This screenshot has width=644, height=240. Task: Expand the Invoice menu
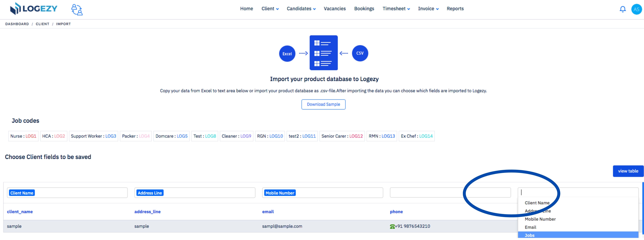pos(428,9)
